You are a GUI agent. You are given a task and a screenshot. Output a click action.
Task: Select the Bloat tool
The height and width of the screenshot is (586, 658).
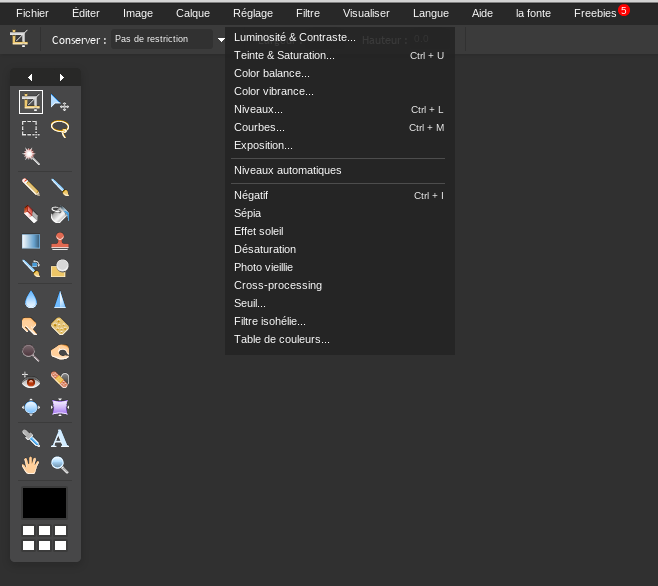pyautogui.click(x=31, y=407)
